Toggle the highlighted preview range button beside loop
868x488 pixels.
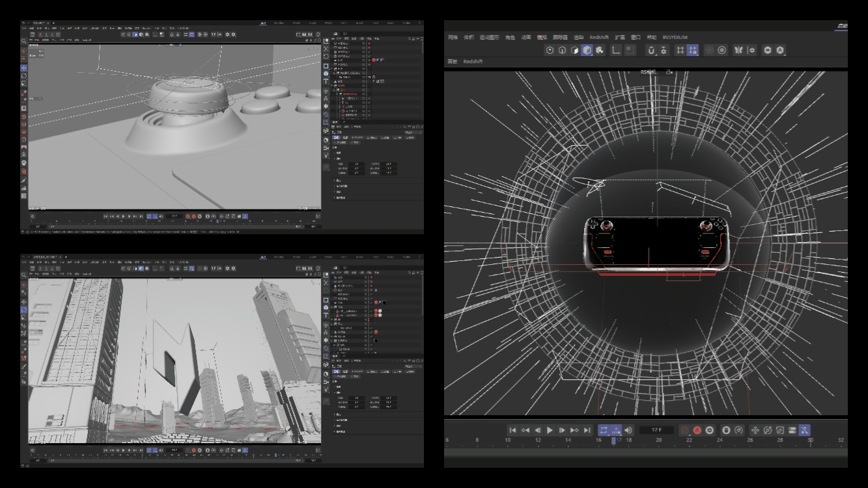pos(617,430)
